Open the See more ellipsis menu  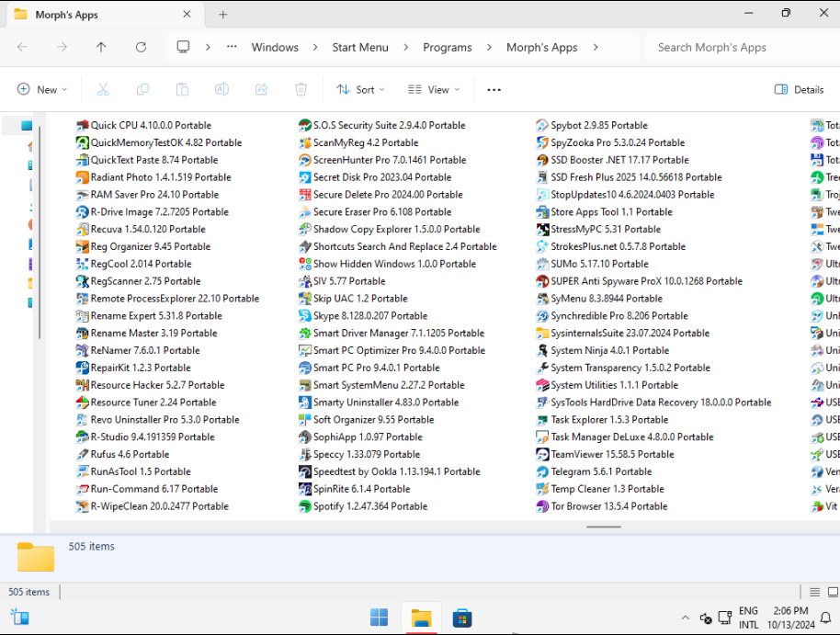(x=494, y=89)
